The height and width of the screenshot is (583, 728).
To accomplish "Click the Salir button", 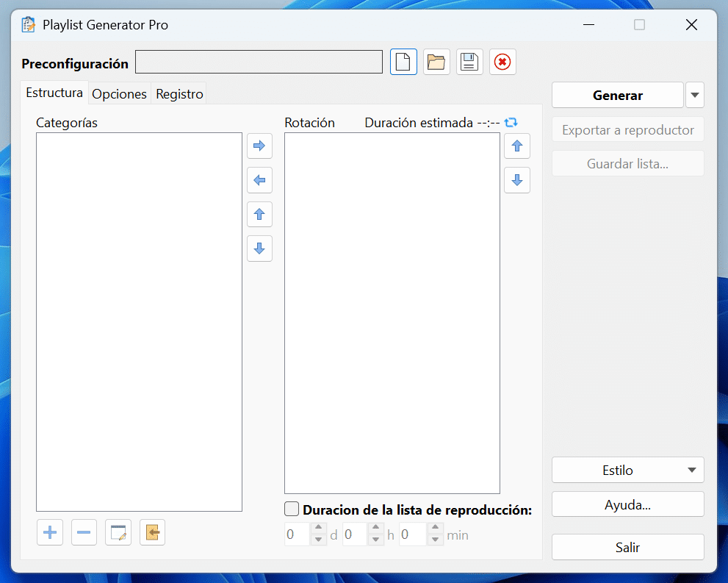I will click(627, 547).
